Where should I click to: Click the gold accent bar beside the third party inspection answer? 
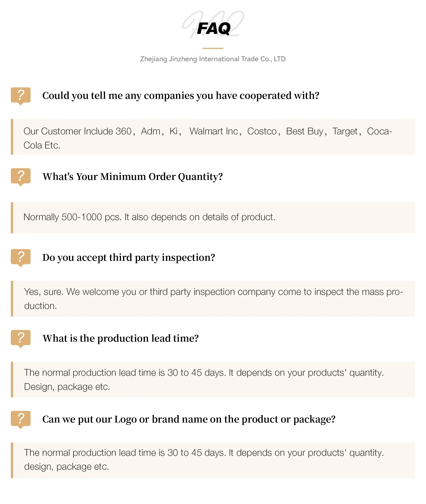pyautogui.click(x=12, y=298)
